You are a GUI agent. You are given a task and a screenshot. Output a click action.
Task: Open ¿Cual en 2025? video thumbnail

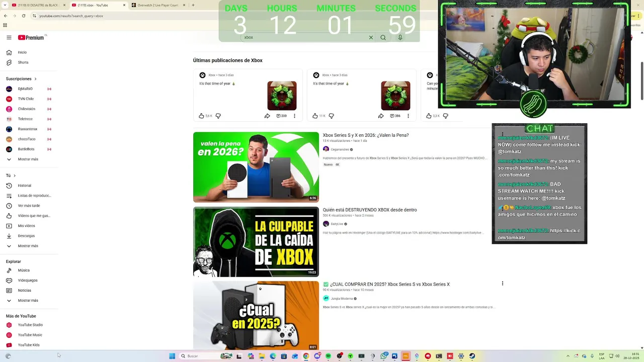coord(256,315)
